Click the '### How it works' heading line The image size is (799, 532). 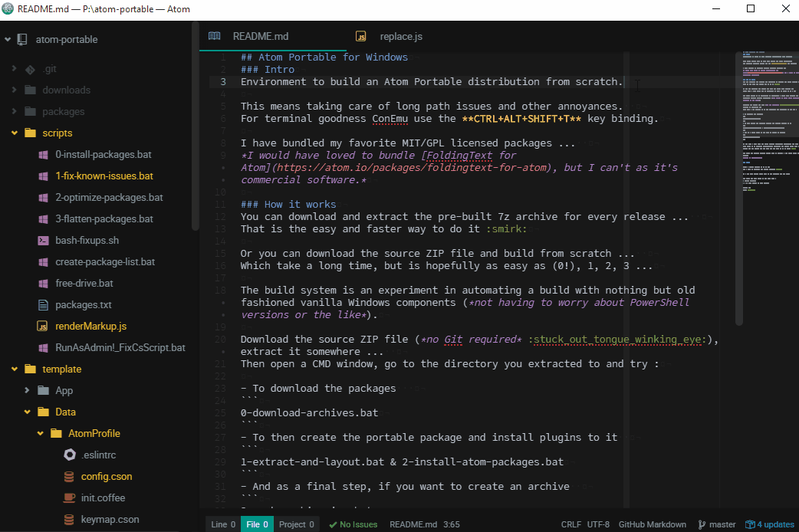[x=288, y=205]
